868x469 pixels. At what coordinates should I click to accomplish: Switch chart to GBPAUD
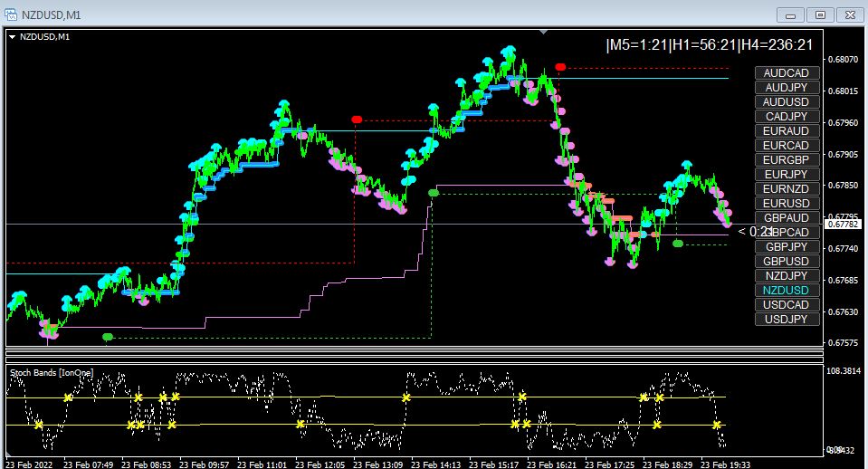[787, 217]
